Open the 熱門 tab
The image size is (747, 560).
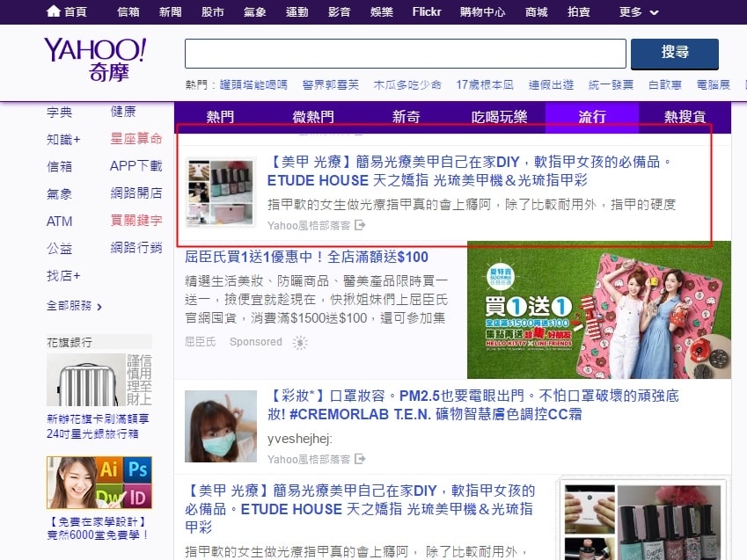(220, 117)
